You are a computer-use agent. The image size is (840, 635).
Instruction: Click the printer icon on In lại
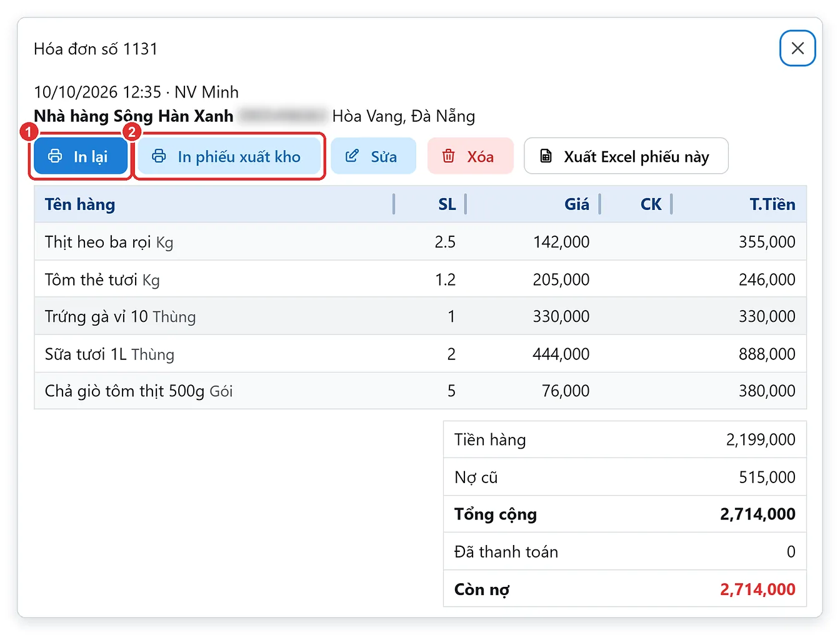[55, 156]
